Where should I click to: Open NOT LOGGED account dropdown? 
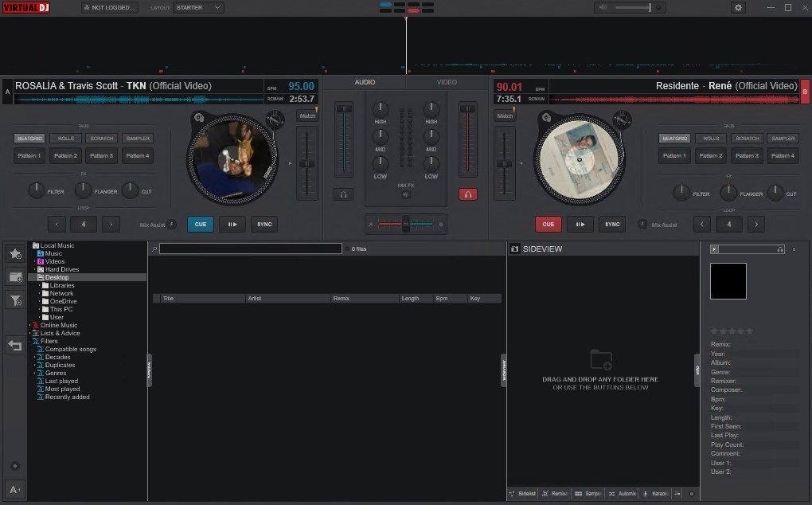coord(110,8)
